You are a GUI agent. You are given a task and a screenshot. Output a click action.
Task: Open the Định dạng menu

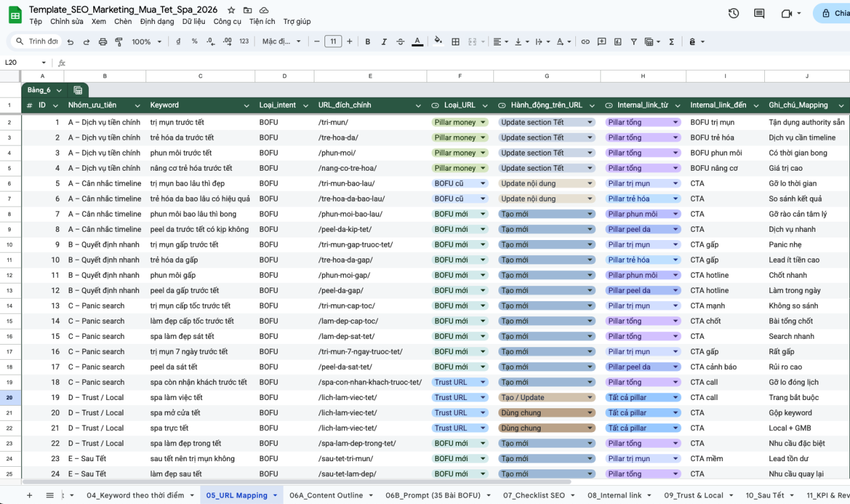(157, 21)
